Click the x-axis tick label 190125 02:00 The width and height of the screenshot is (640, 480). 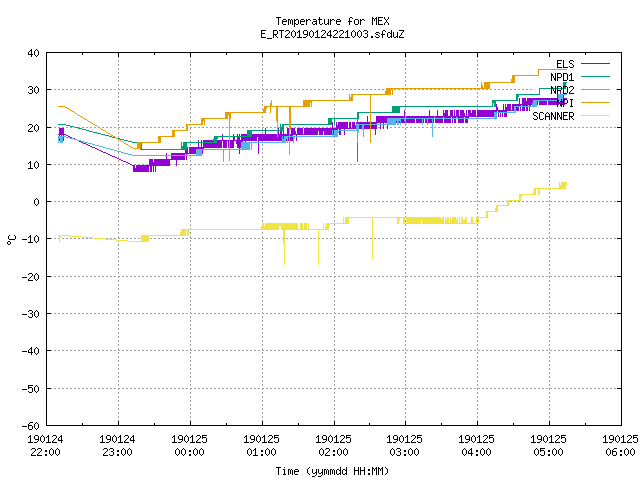(333, 446)
